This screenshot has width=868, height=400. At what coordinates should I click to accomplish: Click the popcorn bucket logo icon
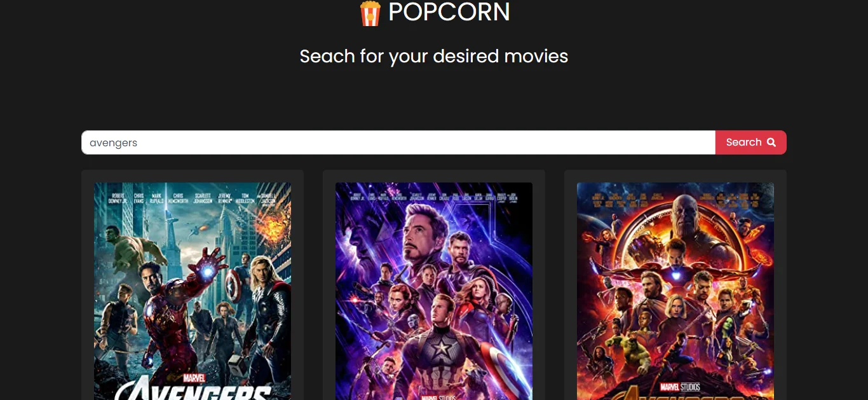pyautogui.click(x=370, y=13)
